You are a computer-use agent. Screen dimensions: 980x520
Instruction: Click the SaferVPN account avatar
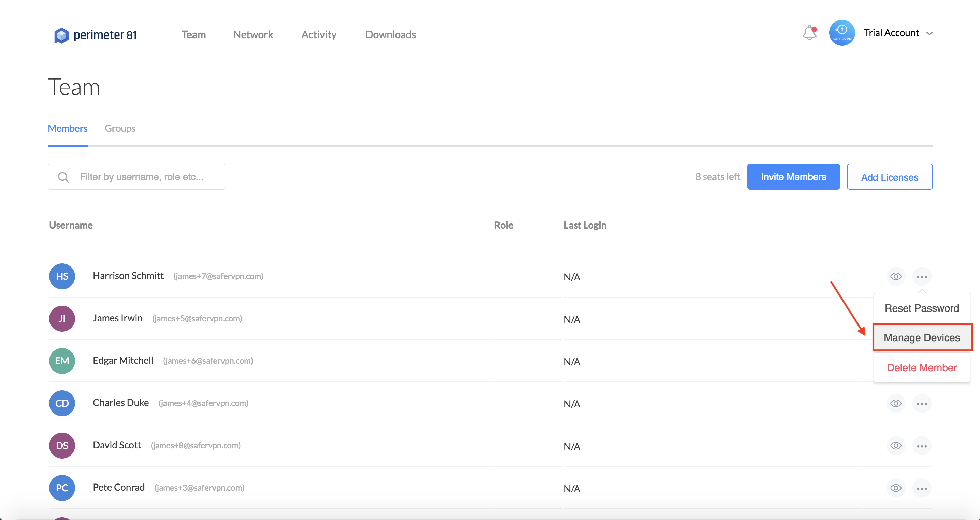(x=841, y=33)
